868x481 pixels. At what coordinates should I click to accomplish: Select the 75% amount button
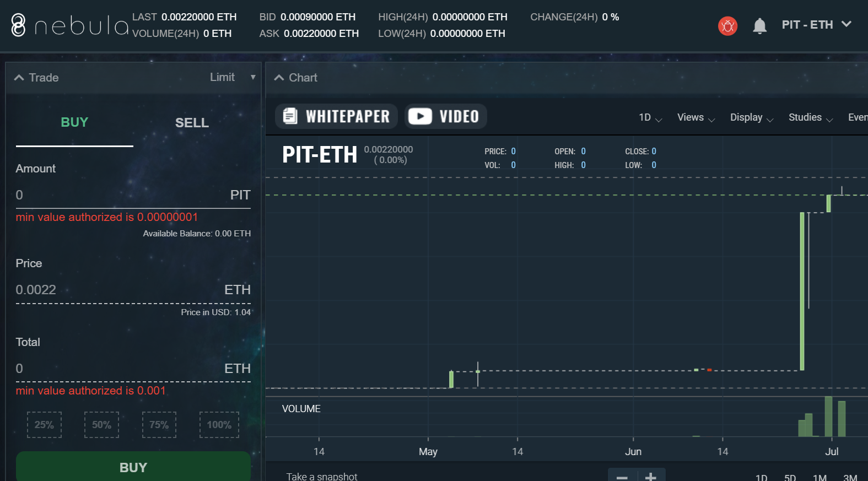159,425
